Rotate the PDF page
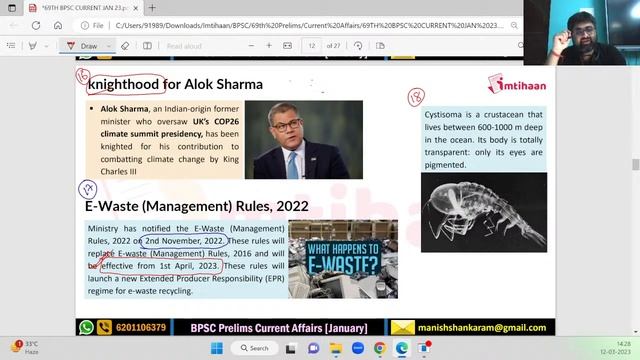Viewport: 640px width, 360px height. pyautogui.click(x=358, y=46)
